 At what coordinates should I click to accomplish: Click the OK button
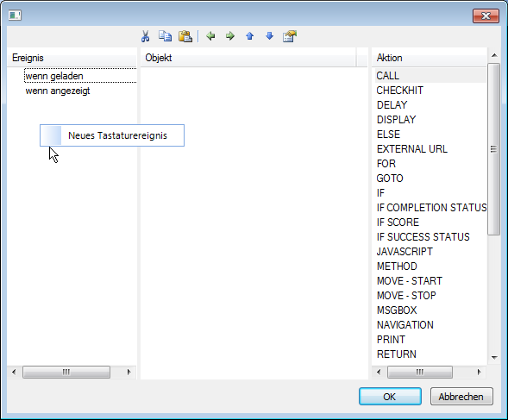(390, 397)
